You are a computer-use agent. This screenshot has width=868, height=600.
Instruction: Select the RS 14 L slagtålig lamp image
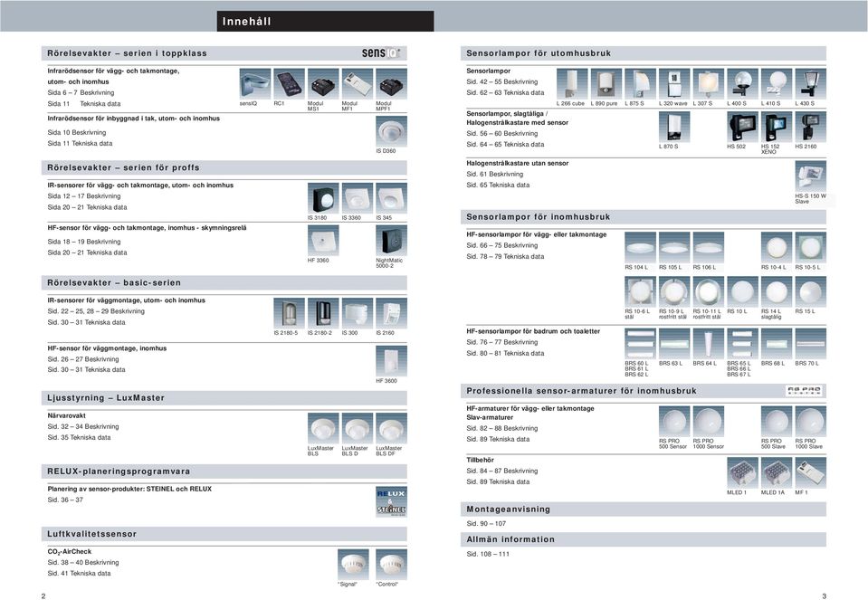[777, 291]
